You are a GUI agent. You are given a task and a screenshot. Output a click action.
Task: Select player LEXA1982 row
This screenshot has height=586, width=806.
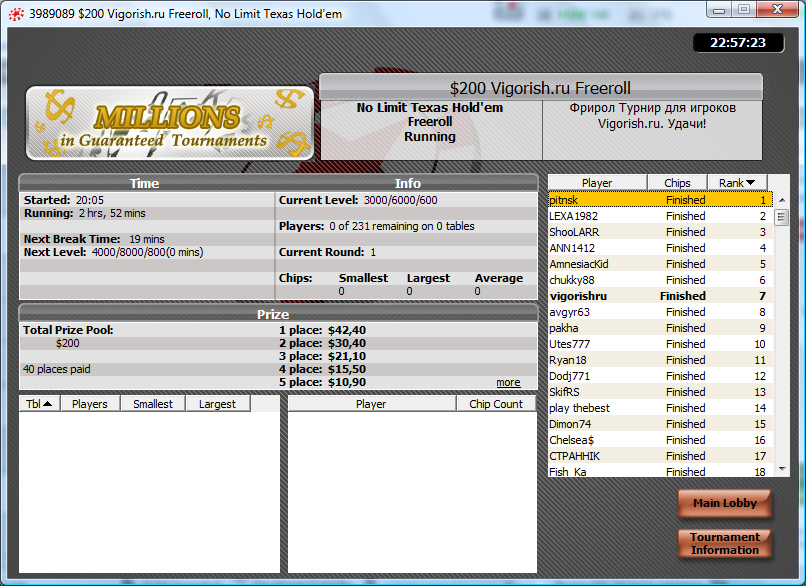click(x=660, y=216)
